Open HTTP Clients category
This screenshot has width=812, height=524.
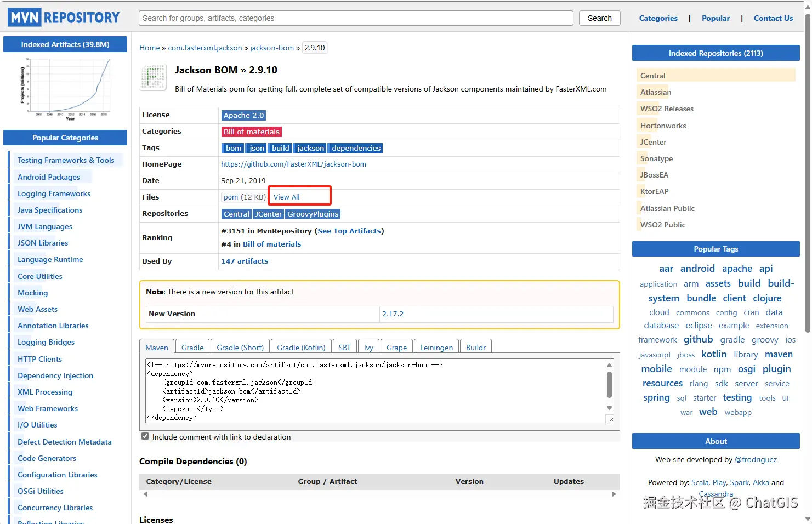point(39,359)
